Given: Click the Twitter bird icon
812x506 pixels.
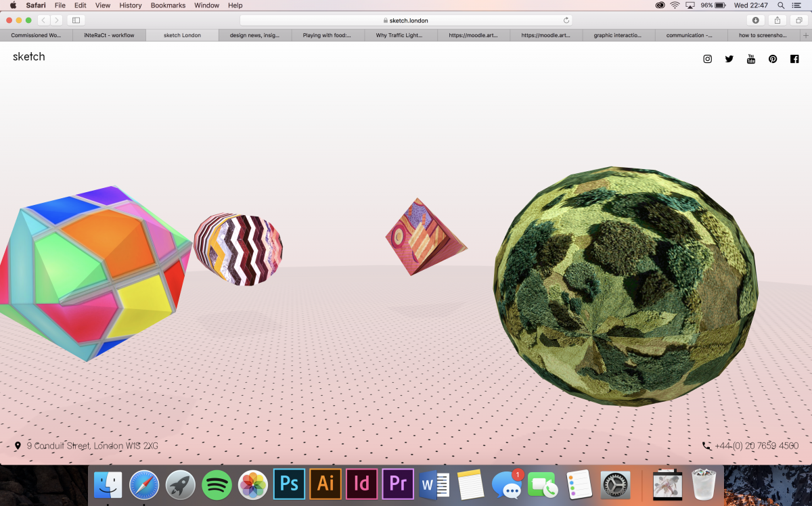Looking at the screenshot, I should [x=729, y=59].
